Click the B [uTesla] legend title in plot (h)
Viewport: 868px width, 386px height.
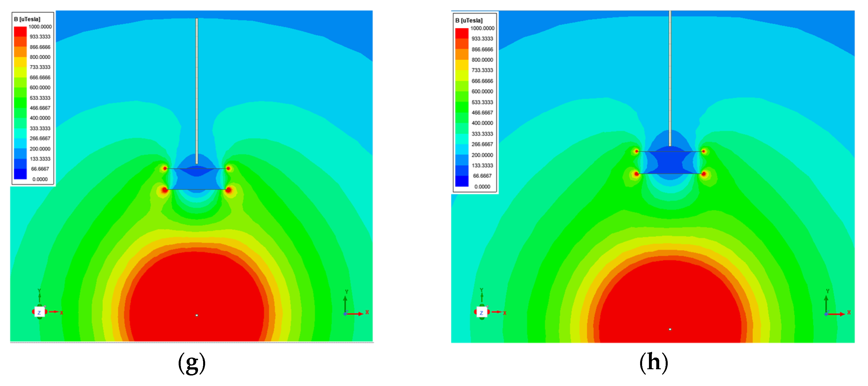point(469,20)
